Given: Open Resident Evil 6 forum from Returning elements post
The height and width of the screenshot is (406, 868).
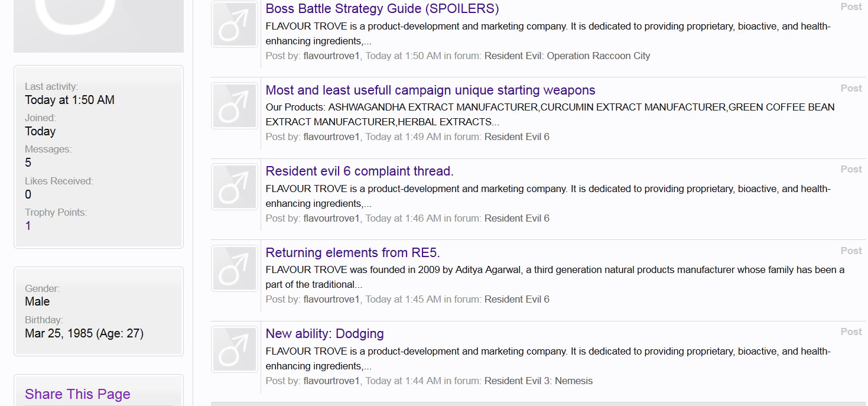Looking at the screenshot, I should (x=517, y=300).
